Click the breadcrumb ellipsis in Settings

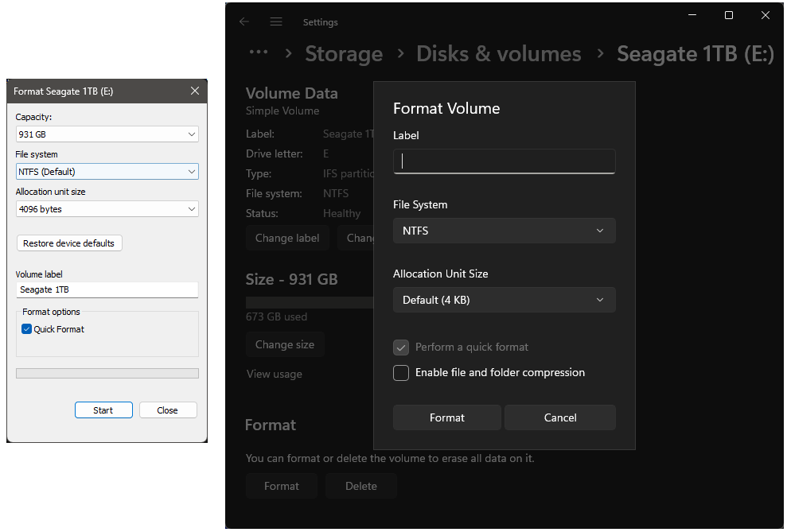click(x=259, y=52)
